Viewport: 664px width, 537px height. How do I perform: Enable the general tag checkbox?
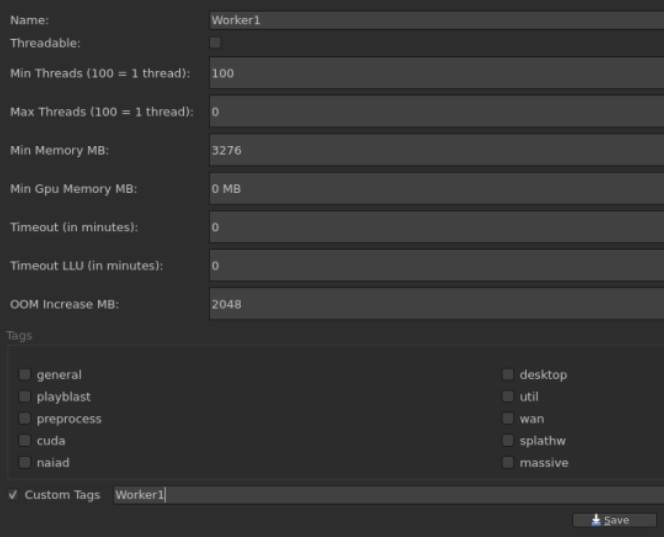tap(25, 375)
